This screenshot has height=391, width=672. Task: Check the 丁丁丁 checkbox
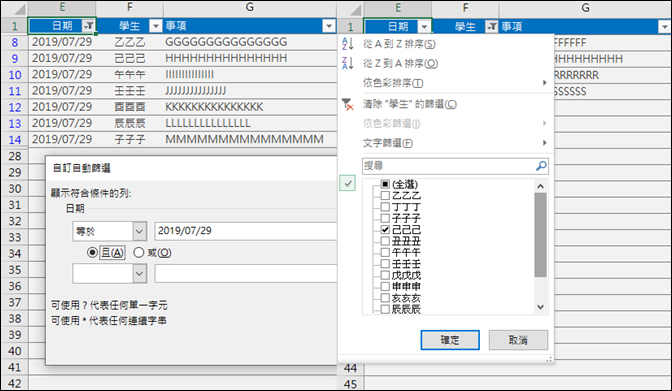(385, 207)
